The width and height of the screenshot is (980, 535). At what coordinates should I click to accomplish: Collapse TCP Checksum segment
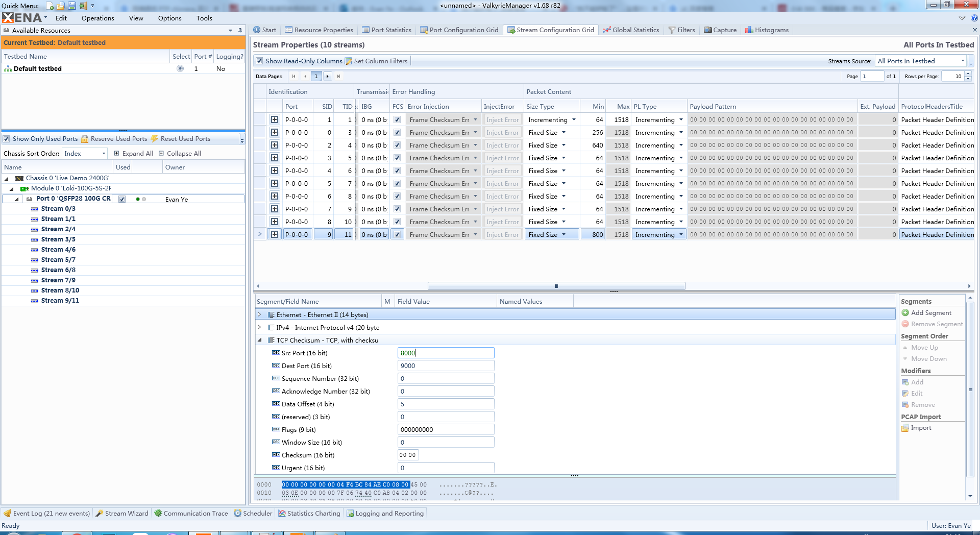[x=259, y=340]
